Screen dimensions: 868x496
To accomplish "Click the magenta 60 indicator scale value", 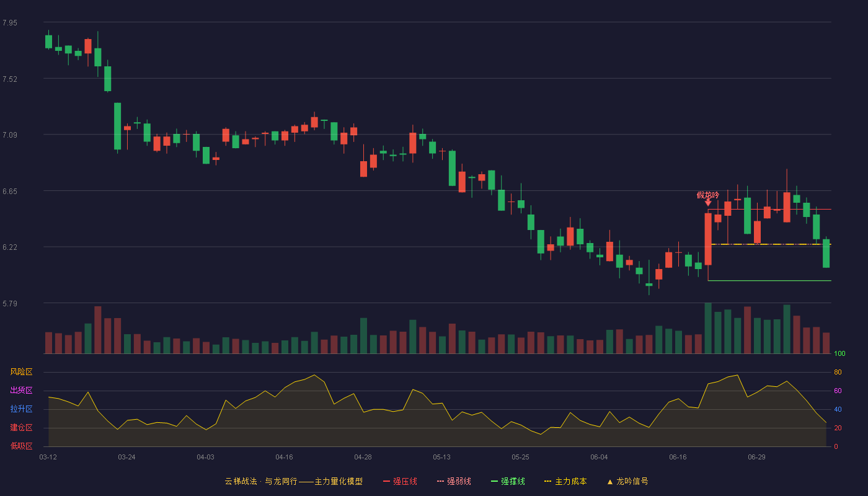I will click(838, 391).
